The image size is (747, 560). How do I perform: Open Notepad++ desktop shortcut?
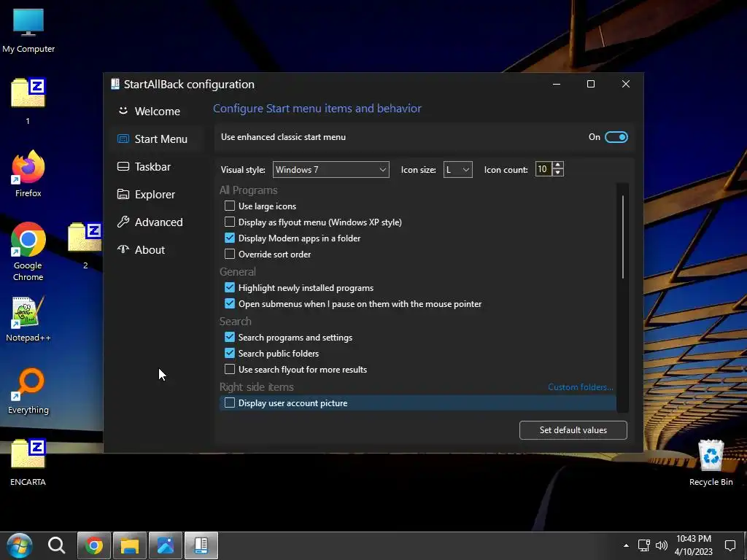click(28, 319)
